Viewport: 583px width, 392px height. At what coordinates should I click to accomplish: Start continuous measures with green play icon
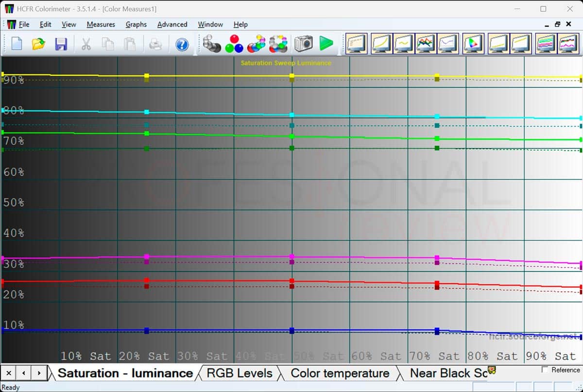(x=326, y=44)
